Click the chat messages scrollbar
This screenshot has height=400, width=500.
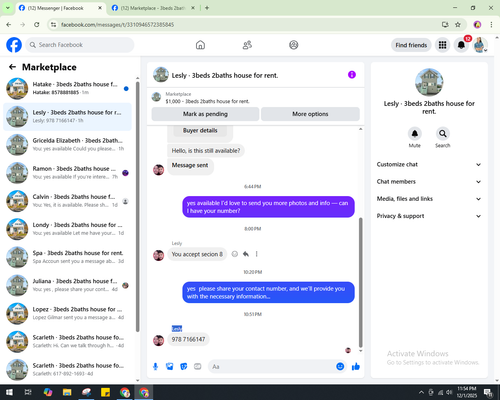click(360, 283)
